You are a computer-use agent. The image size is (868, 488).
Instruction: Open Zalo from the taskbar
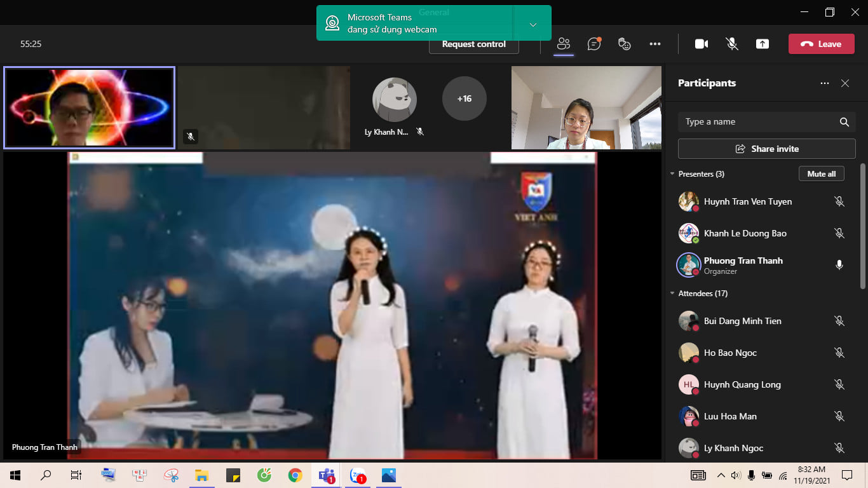click(x=358, y=475)
